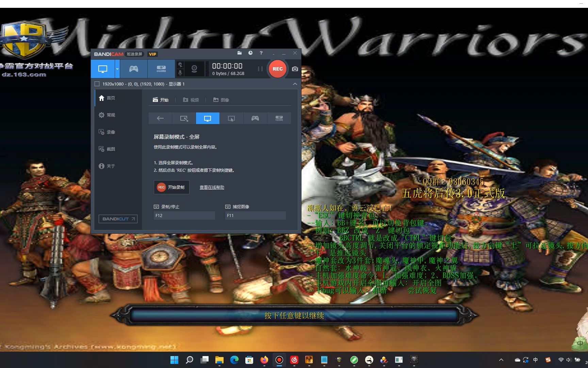Click the pause recording button
The width and height of the screenshot is (588, 368).
tap(260, 69)
